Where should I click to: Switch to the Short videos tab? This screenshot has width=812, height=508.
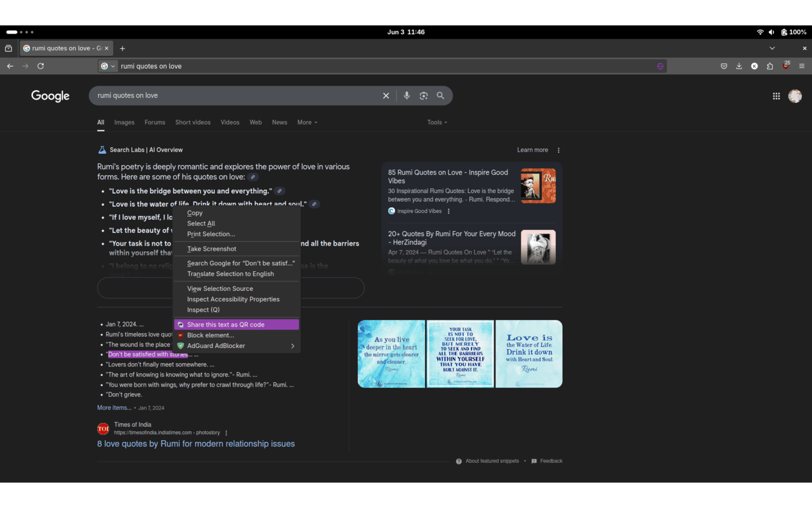[193, 123]
